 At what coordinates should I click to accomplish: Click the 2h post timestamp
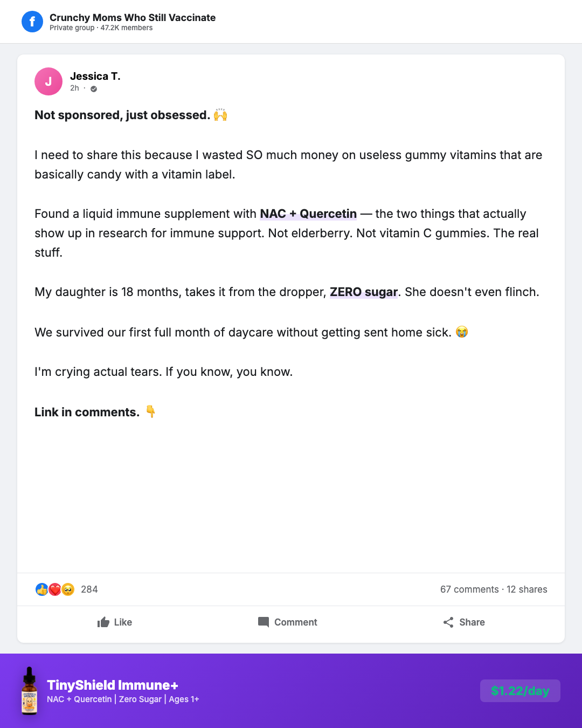click(74, 88)
